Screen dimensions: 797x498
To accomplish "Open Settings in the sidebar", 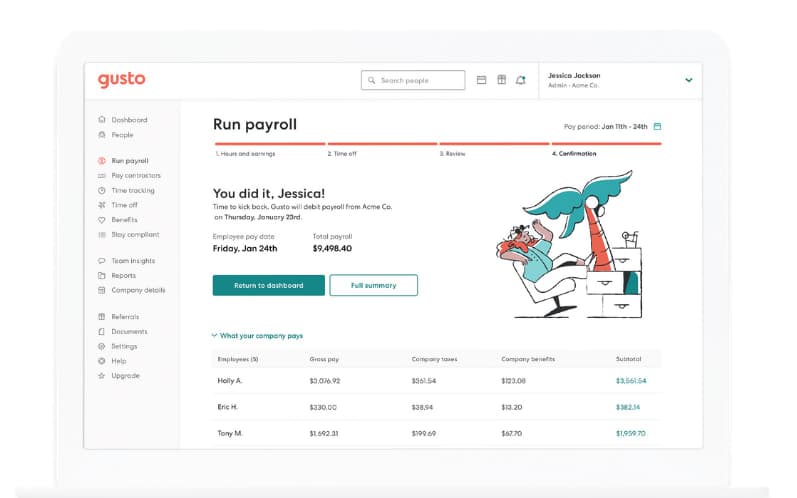I will pyautogui.click(x=124, y=346).
